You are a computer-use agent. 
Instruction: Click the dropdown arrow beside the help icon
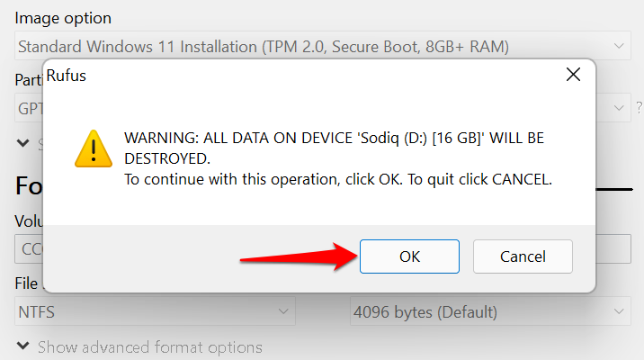click(x=619, y=109)
